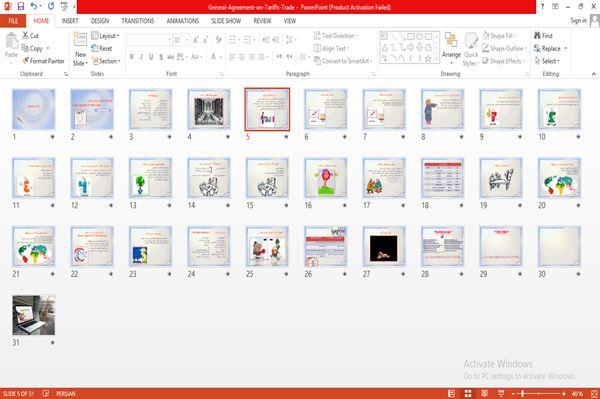This screenshot has height=399, width=600.
Task: Open Shape Outline options
Action: pyautogui.click(x=504, y=48)
